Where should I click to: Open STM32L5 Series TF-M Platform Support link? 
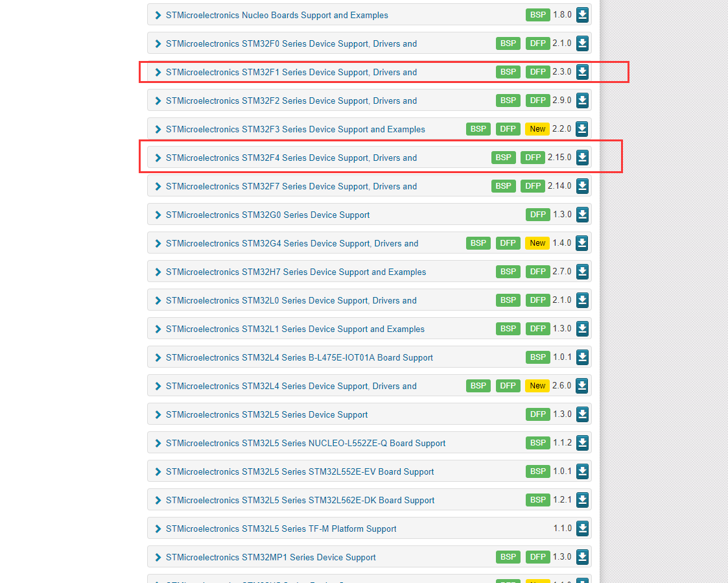(281, 529)
